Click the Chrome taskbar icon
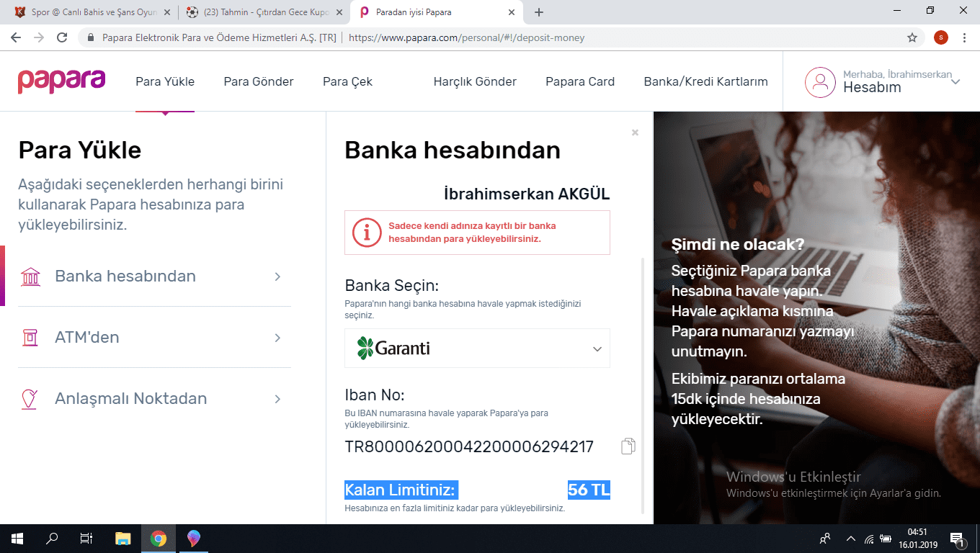 (159, 539)
